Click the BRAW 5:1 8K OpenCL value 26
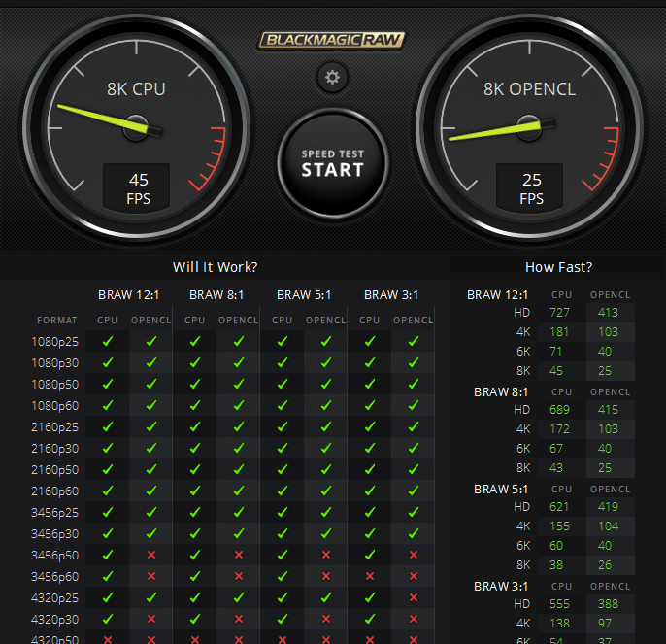Screen dimensions: 666x644 click(x=605, y=565)
